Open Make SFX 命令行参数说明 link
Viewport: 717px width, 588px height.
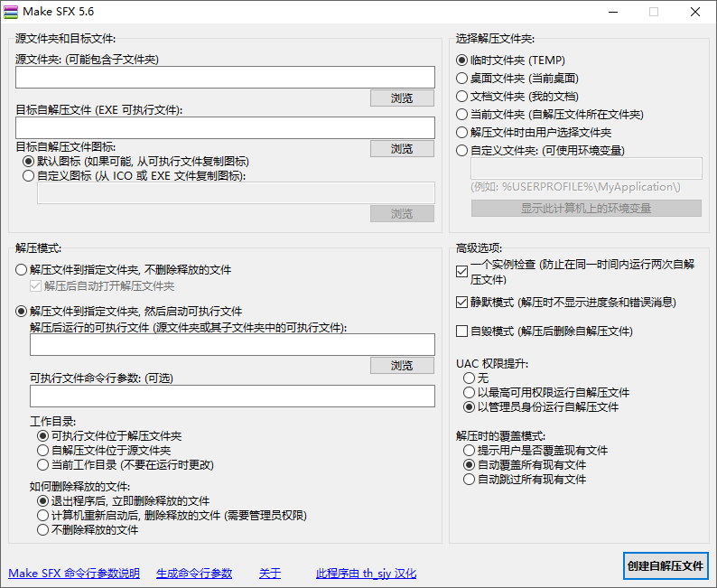pos(74,574)
